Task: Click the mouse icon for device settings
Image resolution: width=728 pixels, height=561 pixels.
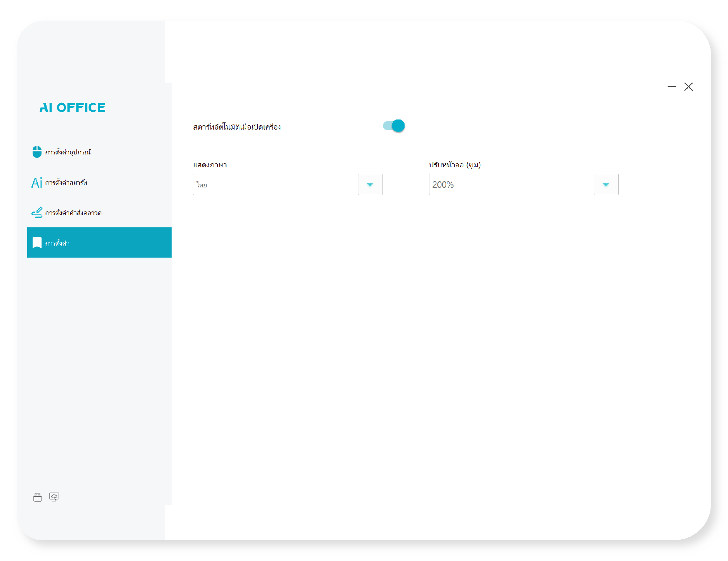Action: coord(37,152)
